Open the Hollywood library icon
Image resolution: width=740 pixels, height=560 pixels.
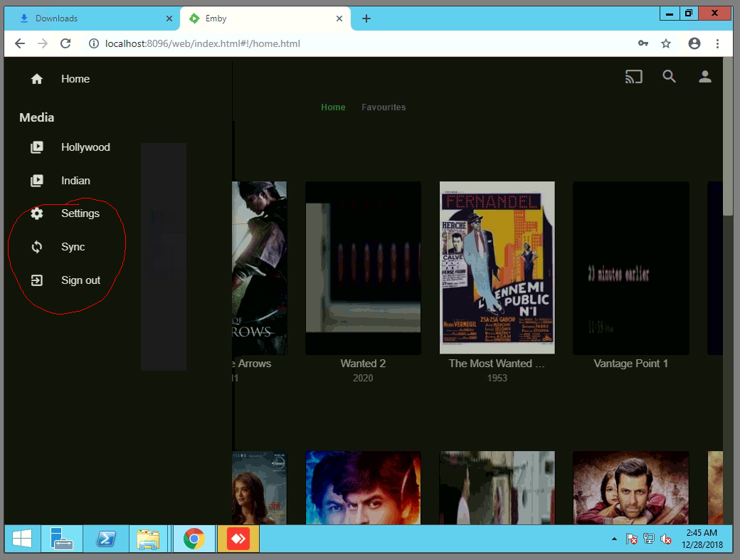click(x=37, y=147)
